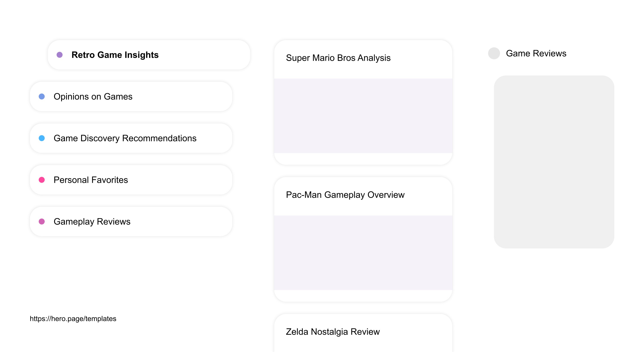The image size is (644, 362).
Task: Click the Game Reviews heading
Action: point(536,53)
